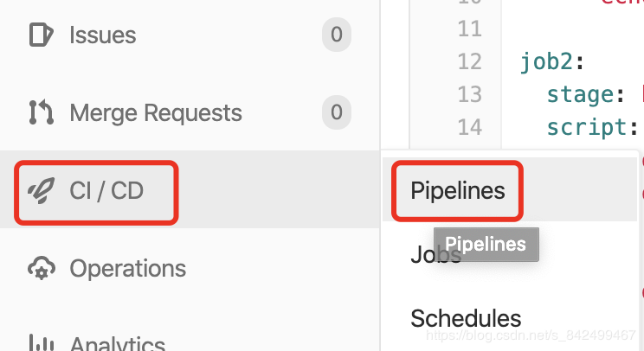
Task: Click the Merge Requests branch icon
Action: (x=41, y=112)
